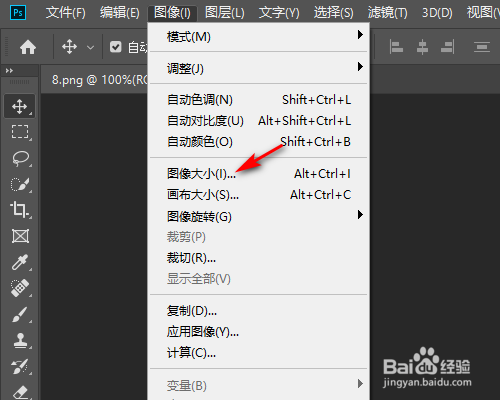The width and height of the screenshot is (500, 400).
Task: Choose 自动色调(N) menu entry
Action: (258, 99)
